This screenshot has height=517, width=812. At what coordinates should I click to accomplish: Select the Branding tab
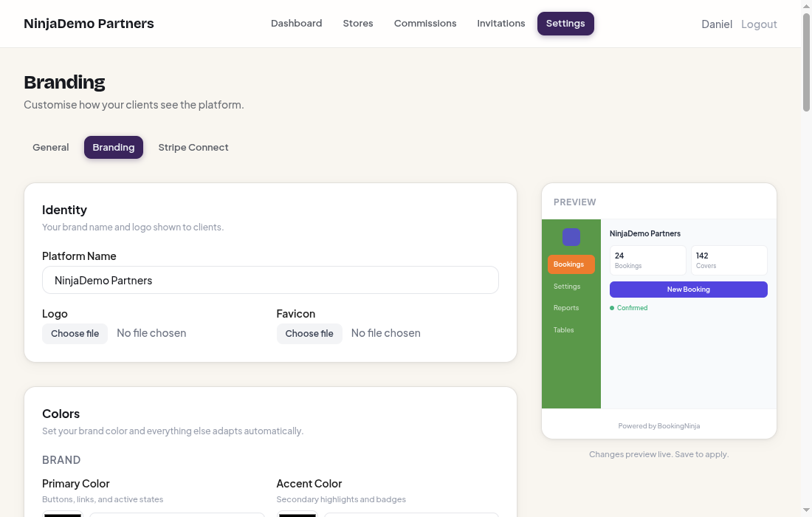point(114,147)
